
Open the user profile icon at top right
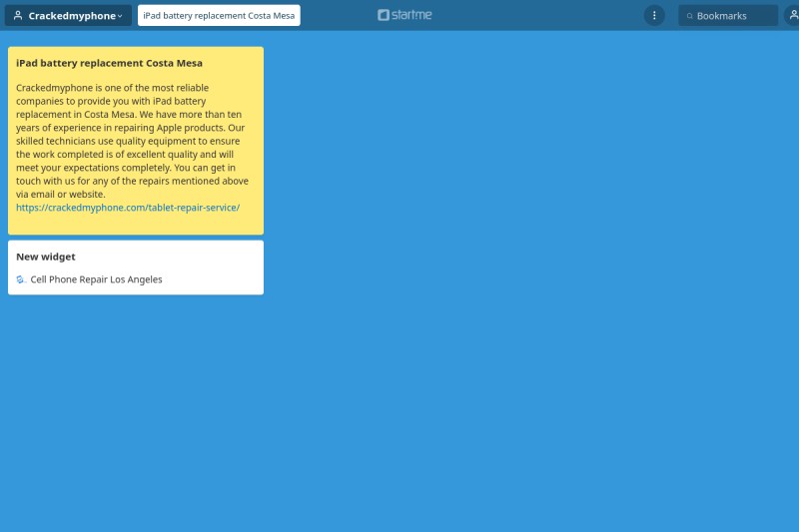point(792,16)
